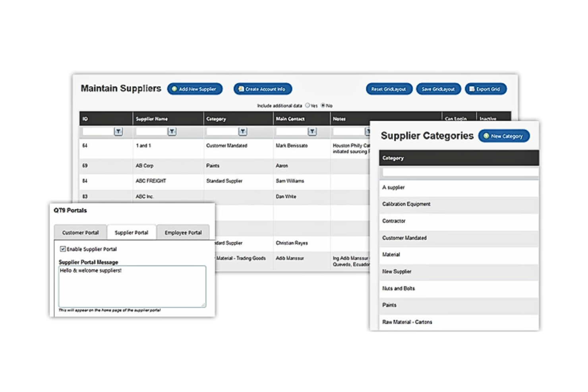Open the Supplier Name column filter icon

pos(172,131)
